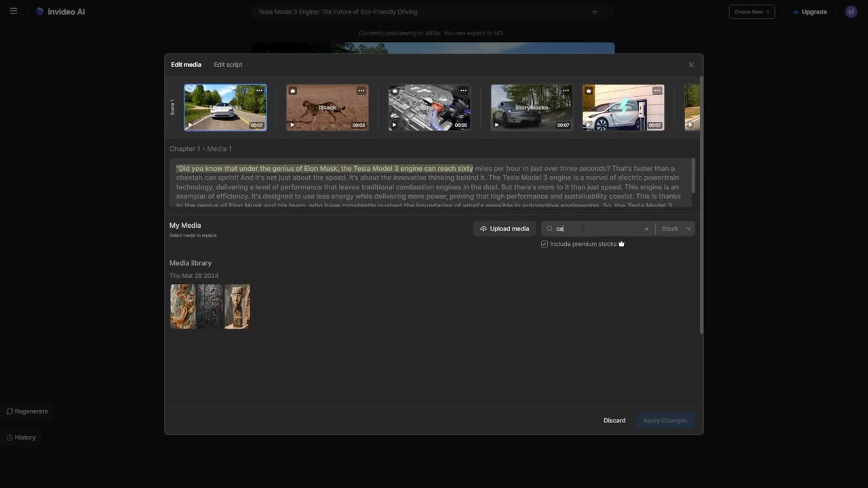This screenshot has height=488, width=868.
Task: Close the Edit media dialog
Action: click(x=691, y=65)
